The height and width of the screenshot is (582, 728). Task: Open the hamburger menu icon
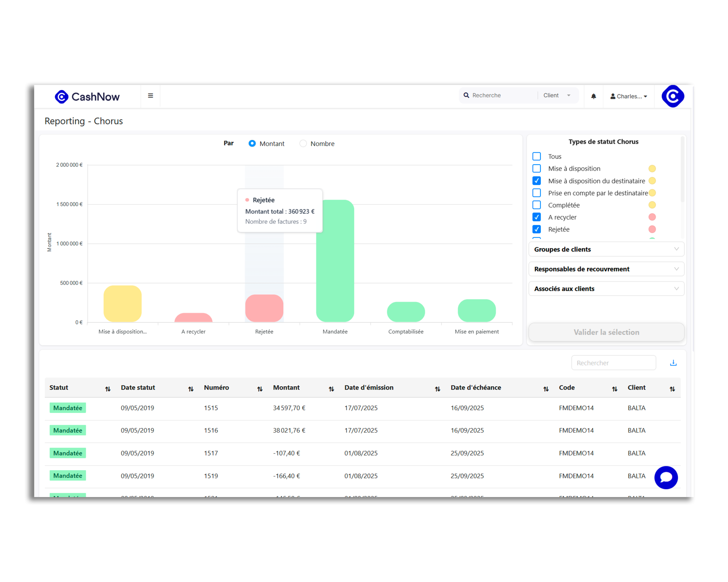tap(151, 96)
